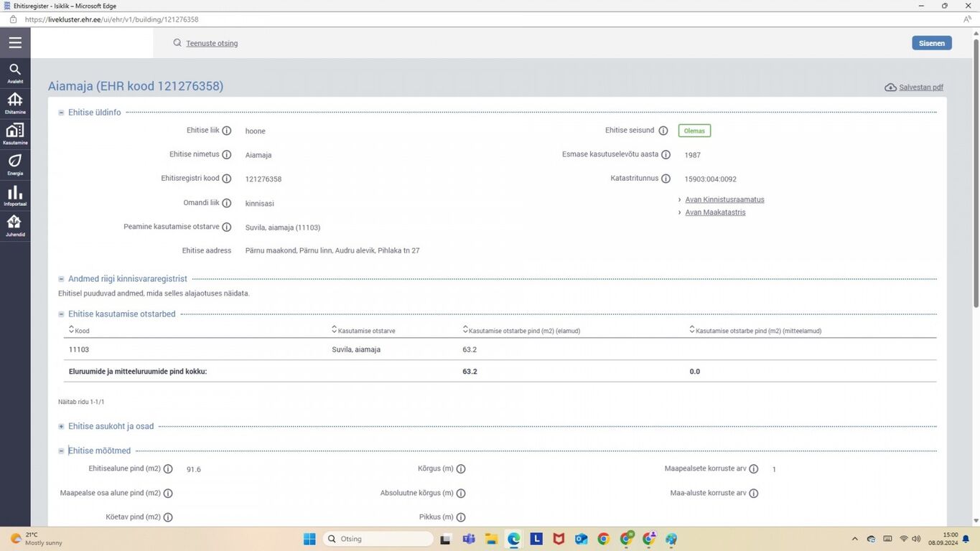The image size is (980, 551).
Task: Show info tooltip for Maapealse osa alune pind
Action: coord(168,494)
